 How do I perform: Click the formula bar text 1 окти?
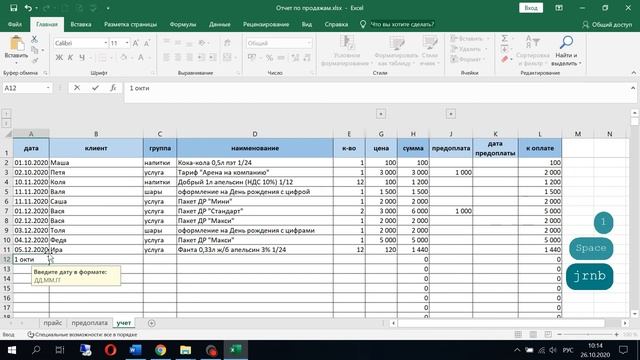tap(140, 88)
